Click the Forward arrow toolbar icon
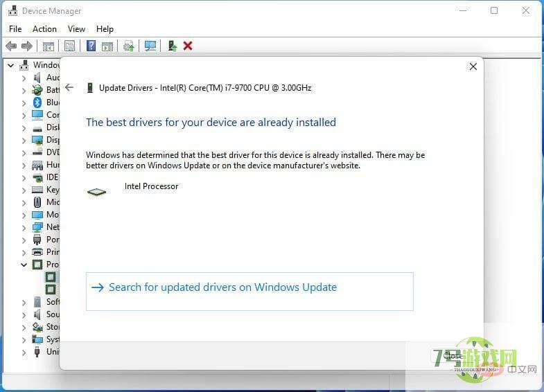 27,46
